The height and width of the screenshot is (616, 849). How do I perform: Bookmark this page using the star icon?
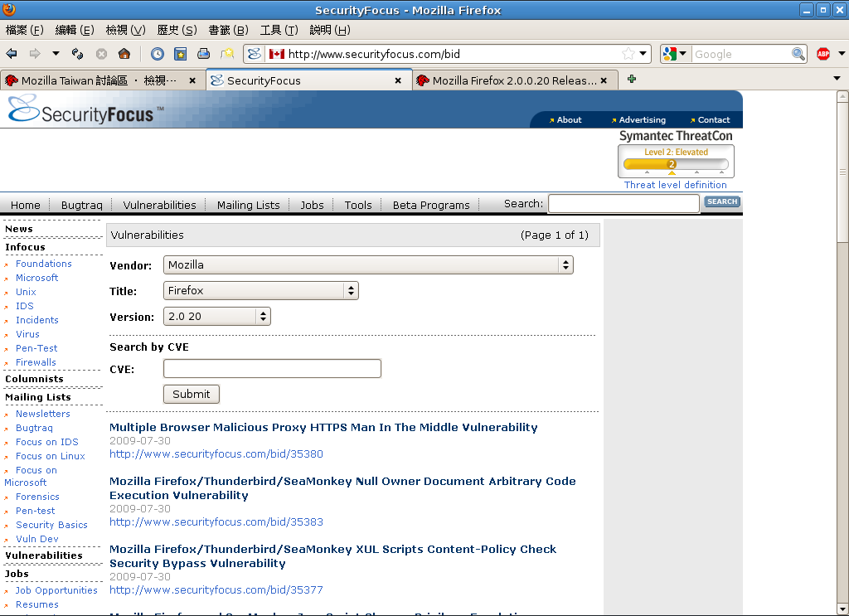click(x=628, y=54)
